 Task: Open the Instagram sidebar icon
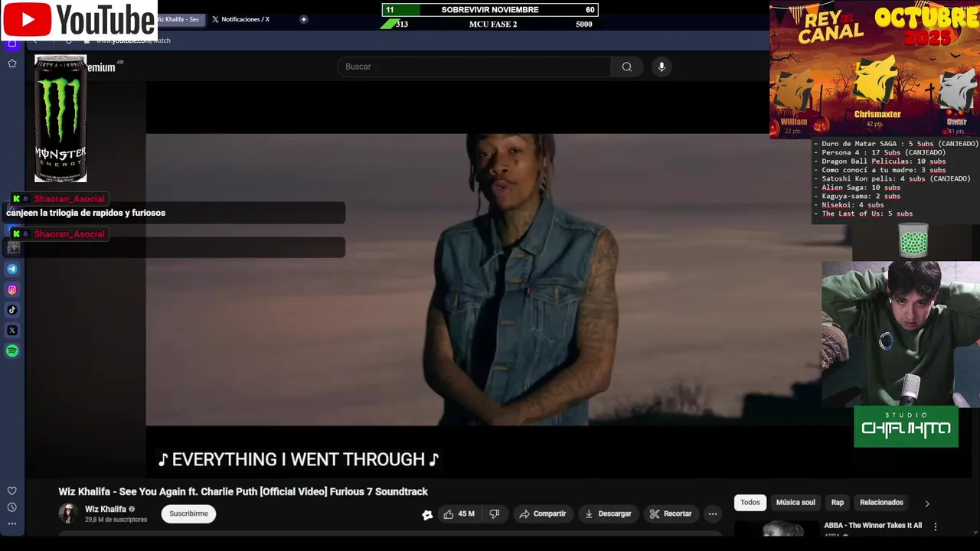(12, 289)
